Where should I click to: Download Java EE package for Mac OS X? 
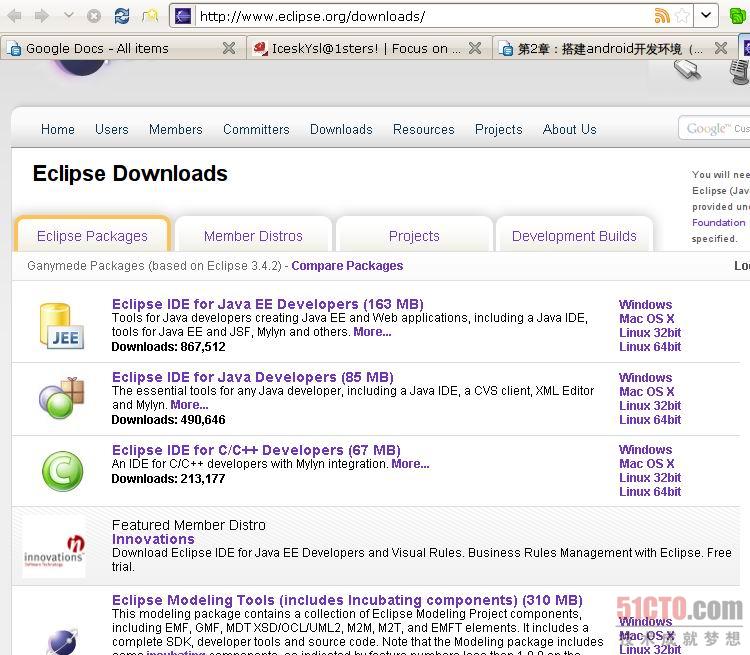[x=647, y=318]
